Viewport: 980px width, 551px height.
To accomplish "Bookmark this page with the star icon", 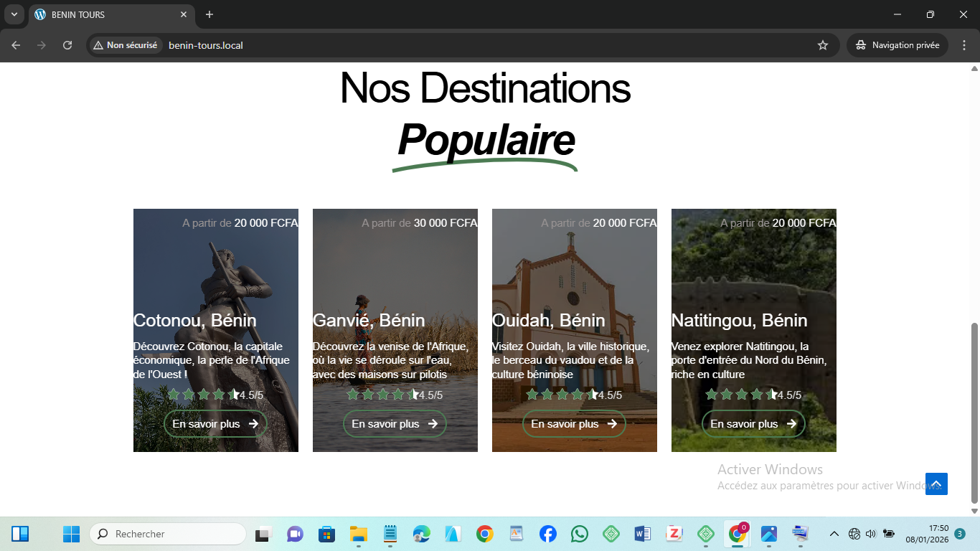I will (823, 45).
